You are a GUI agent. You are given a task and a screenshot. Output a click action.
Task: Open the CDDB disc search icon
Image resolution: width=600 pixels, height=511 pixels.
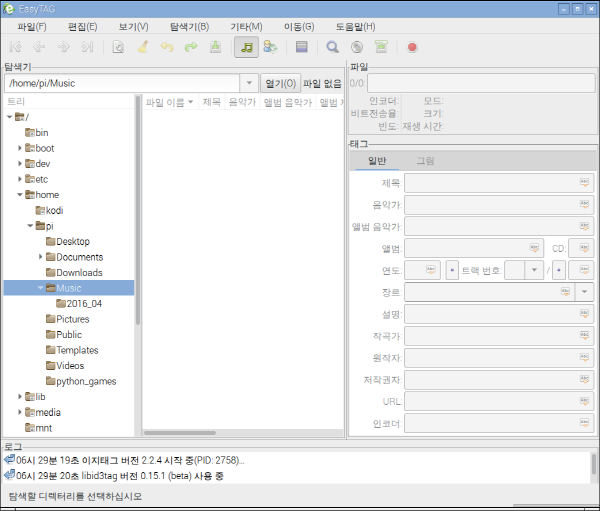(x=357, y=47)
